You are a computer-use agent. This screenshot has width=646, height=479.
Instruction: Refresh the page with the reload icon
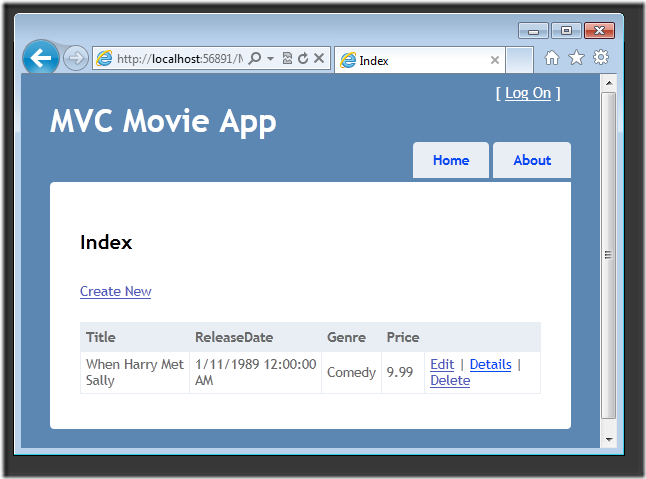point(303,59)
